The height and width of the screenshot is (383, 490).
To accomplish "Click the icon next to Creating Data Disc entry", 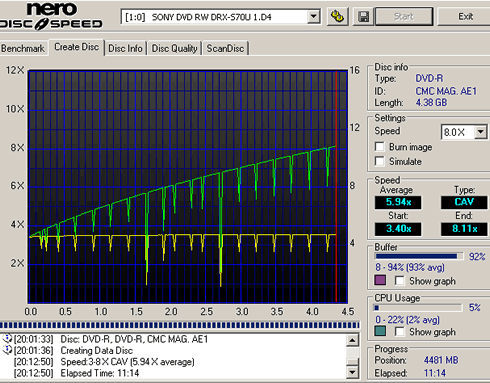I will (x=7, y=350).
